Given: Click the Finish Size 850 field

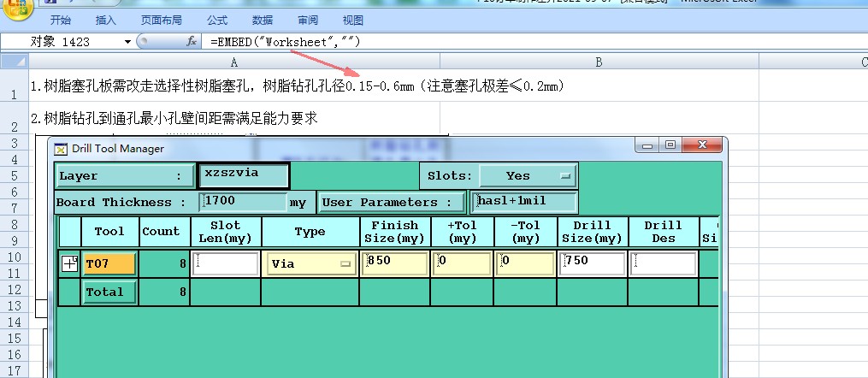Looking at the screenshot, I should [x=395, y=264].
